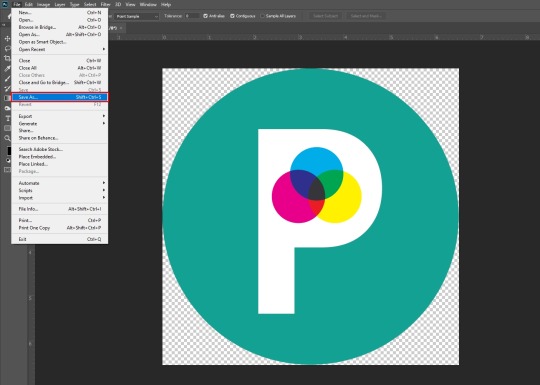Image resolution: width=540 pixels, height=385 pixels.
Task: Click the File menu title
Action: pos(17,4)
